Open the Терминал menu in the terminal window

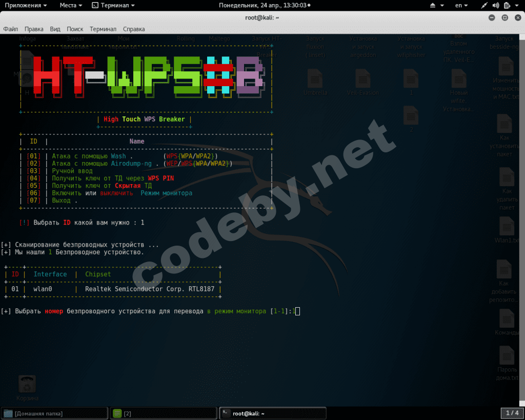coord(103,29)
